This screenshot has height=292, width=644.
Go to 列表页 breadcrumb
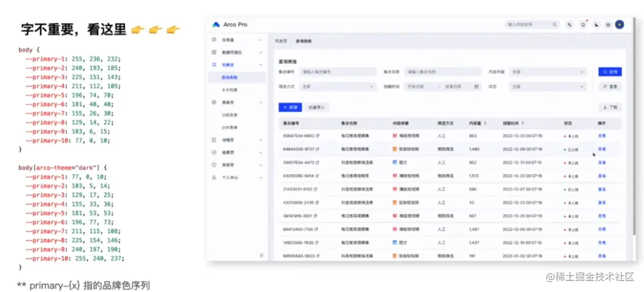pyautogui.click(x=281, y=41)
